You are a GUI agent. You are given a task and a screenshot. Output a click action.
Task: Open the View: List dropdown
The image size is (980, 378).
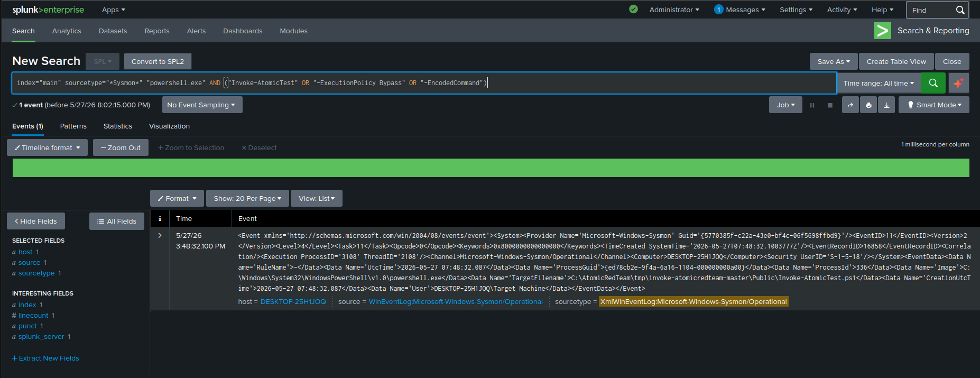317,198
